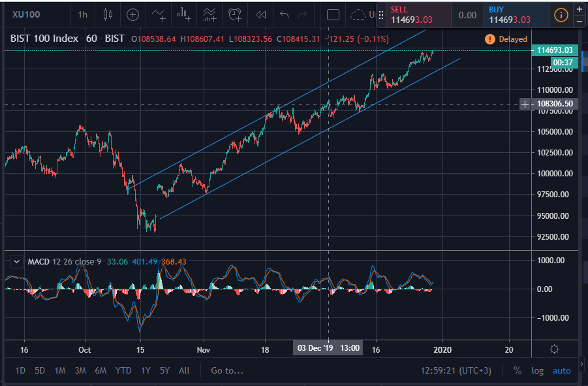This screenshot has width=588, height=386.
Task: Open the Indicators menu icon
Action: 158,14
